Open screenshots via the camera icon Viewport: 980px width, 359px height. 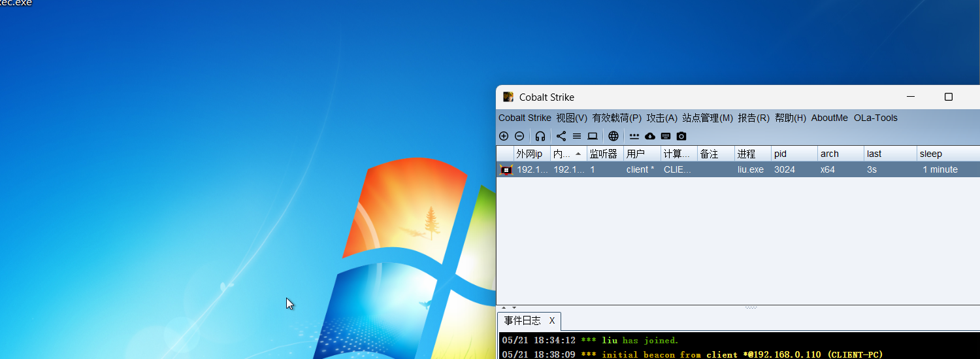point(681,136)
